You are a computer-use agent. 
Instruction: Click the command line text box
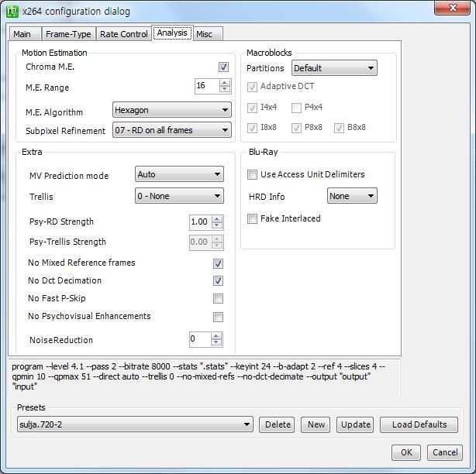coord(205,380)
